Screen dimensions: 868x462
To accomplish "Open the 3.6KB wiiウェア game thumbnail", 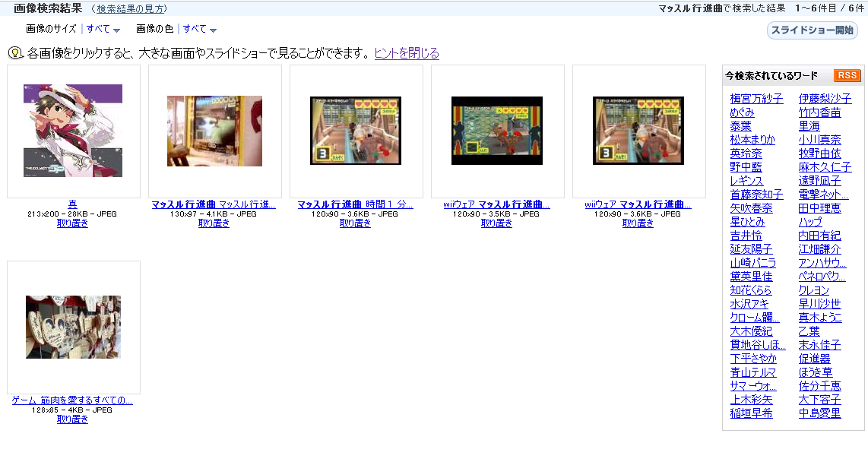I will pos(638,131).
